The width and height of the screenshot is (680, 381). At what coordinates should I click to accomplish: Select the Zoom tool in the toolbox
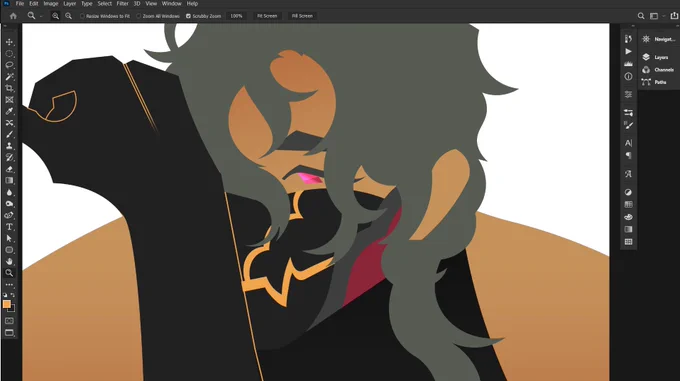click(9, 273)
